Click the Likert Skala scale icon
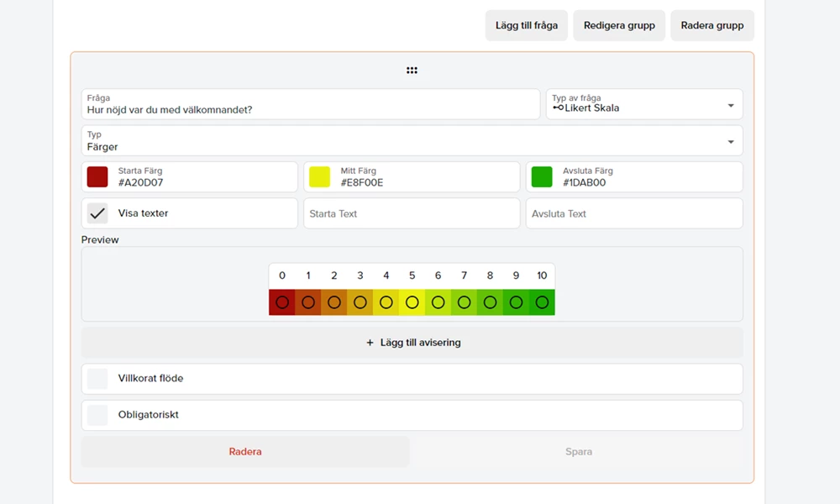 coord(559,108)
